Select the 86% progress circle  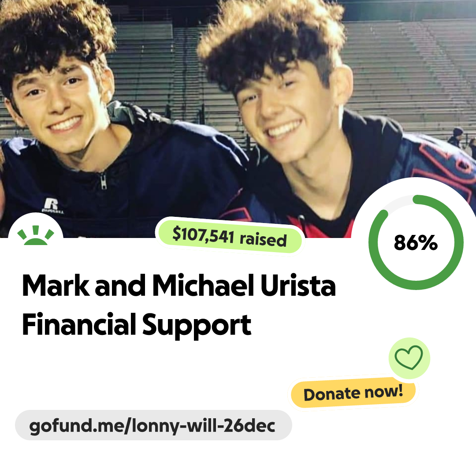[416, 242]
